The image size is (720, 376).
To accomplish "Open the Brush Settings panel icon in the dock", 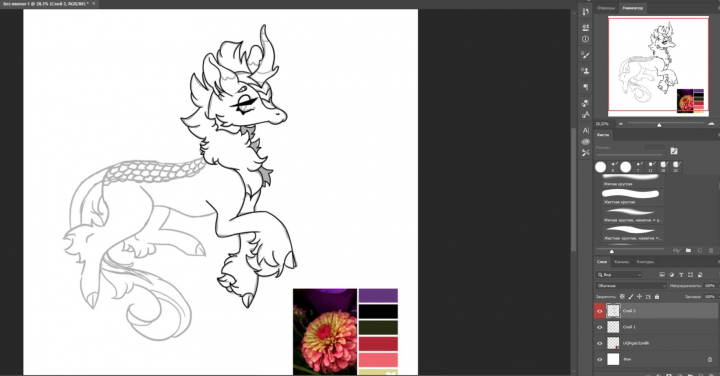I will point(585,55).
